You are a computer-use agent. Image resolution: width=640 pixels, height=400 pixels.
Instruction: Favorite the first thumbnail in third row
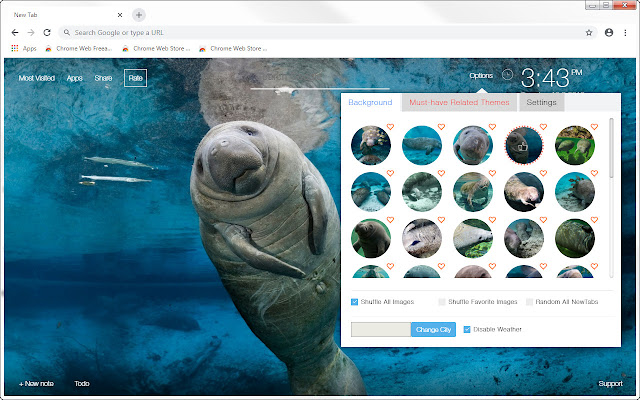390,220
